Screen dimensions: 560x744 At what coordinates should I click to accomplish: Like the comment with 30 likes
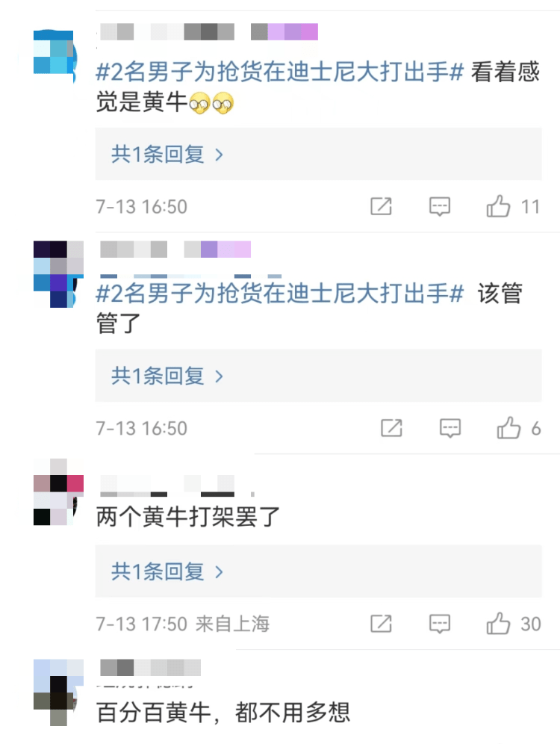(x=498, y=623)
